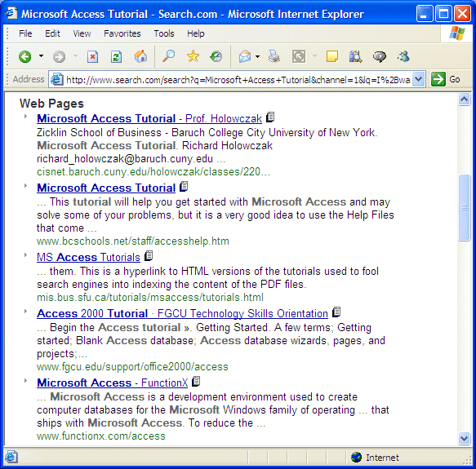Expand the arrow beside MS Access Tutorials
Image resolution: width=476 pixels, height=469 pixels.
[26, 254]
